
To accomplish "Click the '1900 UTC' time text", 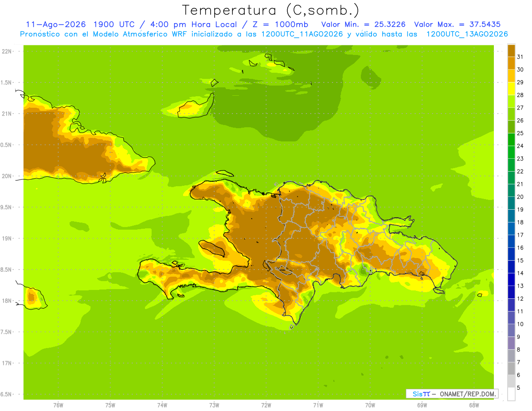I will click(115, 24).
